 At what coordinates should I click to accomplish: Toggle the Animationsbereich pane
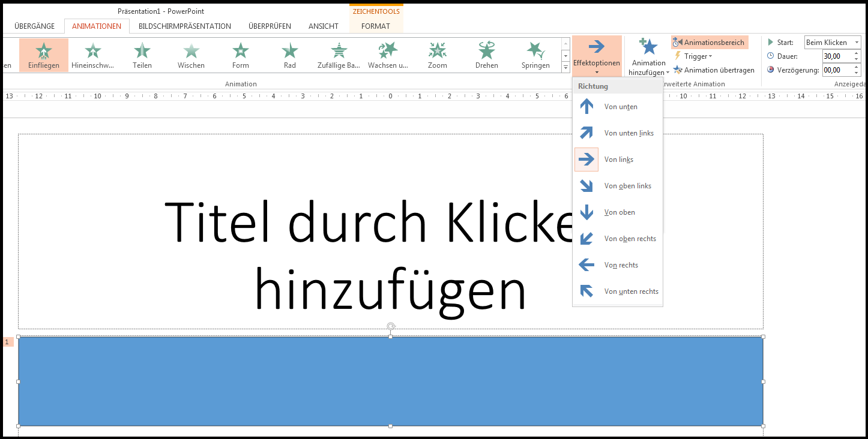click(710, 43)
